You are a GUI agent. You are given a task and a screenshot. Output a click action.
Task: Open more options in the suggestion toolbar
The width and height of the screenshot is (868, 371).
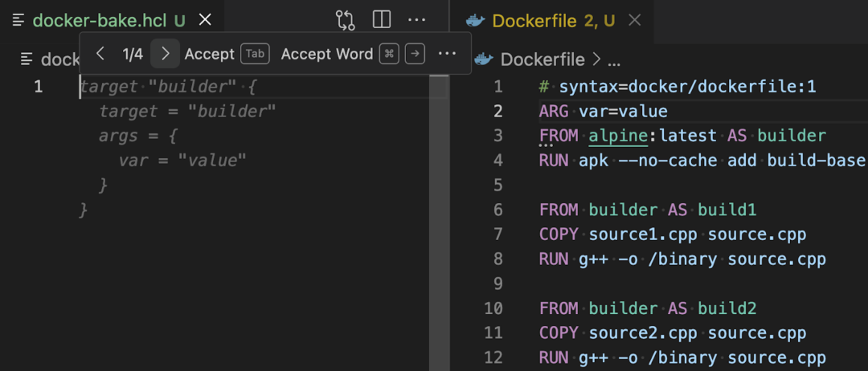click(447, 54)
